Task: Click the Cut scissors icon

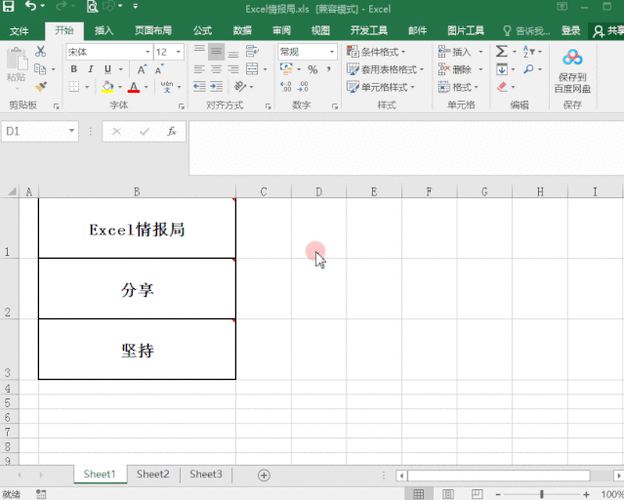Action: pos(41,51)
